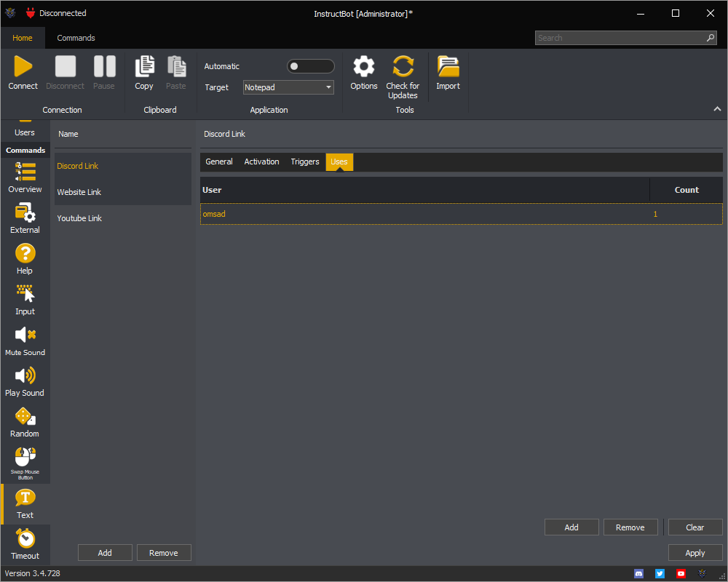
Task: Select the Input command category
Action: coord(25,298)
